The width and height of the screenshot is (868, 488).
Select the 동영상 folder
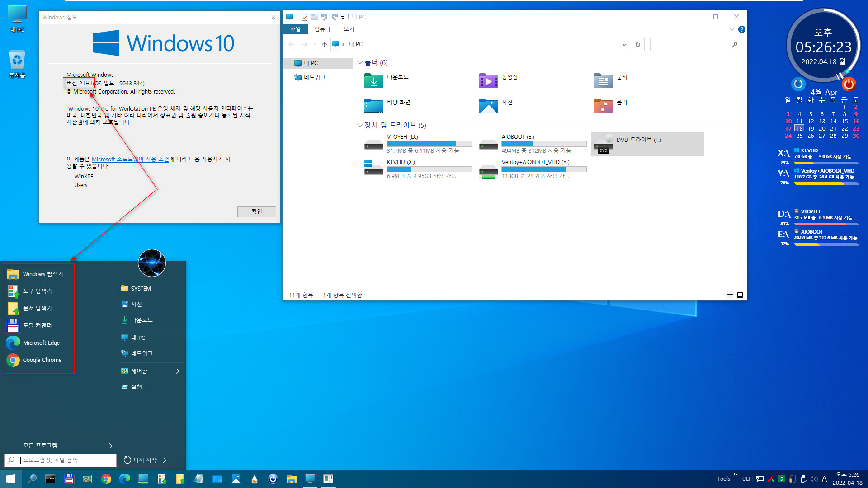pyautogui.click(x=499, y=80)
